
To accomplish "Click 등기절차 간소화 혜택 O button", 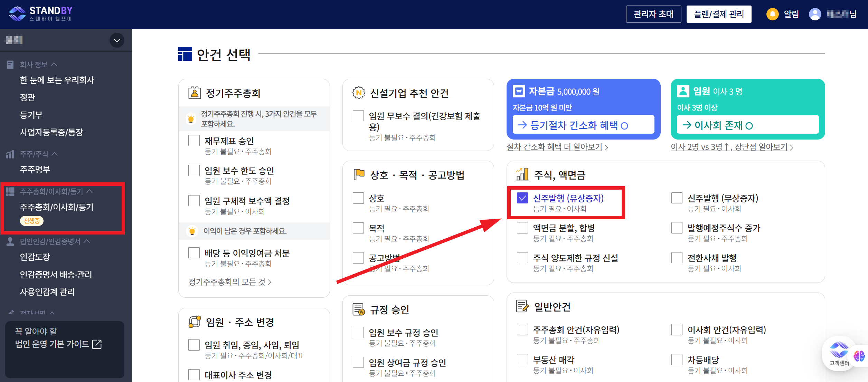I will [583, 125].
